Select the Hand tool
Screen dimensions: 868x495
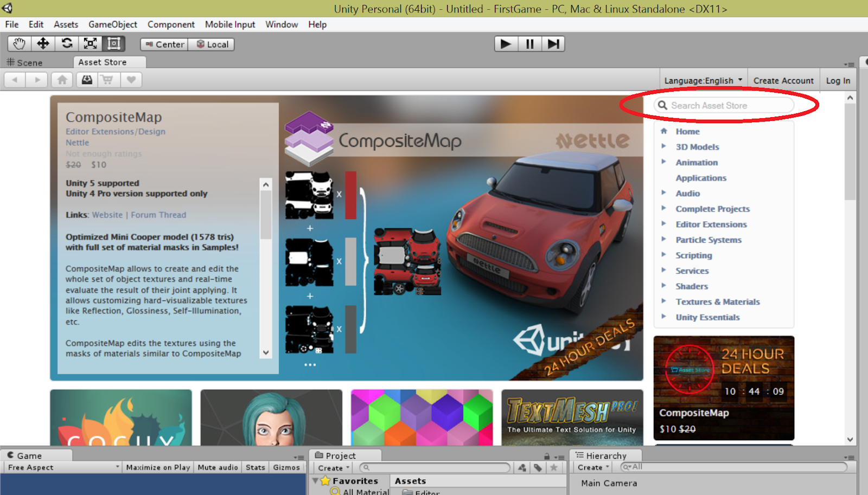(20, 44)
